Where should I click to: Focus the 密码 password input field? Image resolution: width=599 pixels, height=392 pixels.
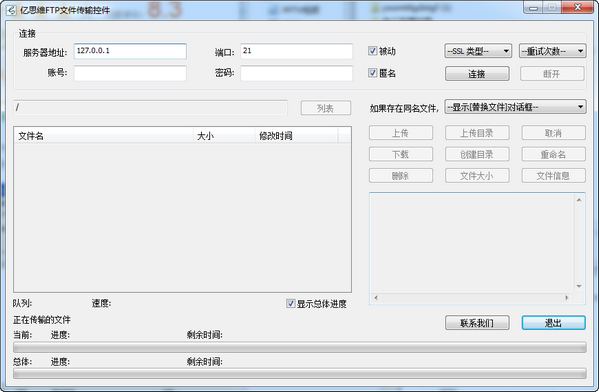pos(296,73)
